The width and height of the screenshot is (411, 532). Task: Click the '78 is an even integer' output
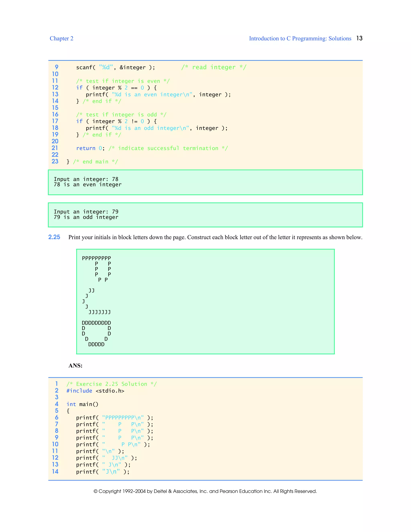tap(87, 185)
